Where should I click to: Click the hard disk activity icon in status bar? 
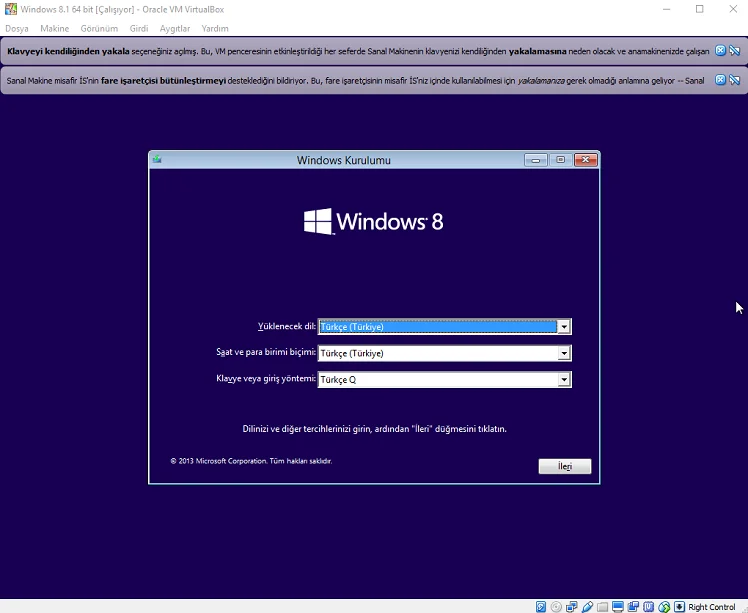click(x=541, y=606)
